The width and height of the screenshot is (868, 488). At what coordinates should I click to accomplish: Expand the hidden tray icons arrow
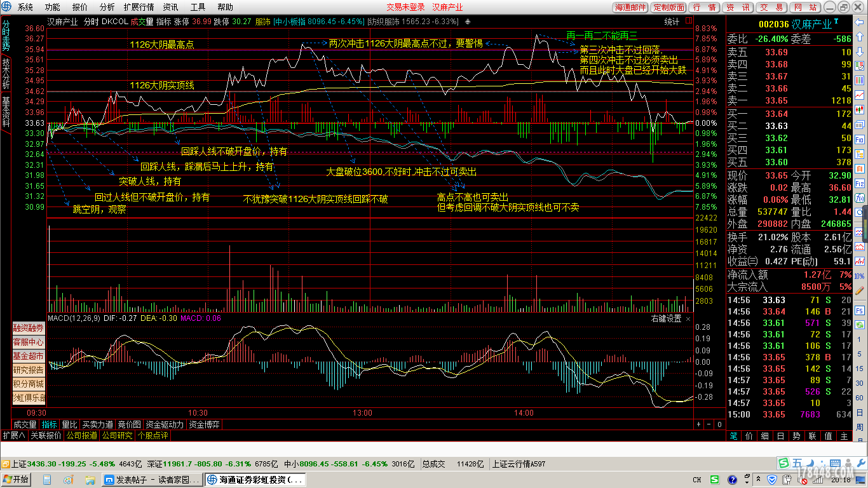pyautogui.click(x=758, y=479)
